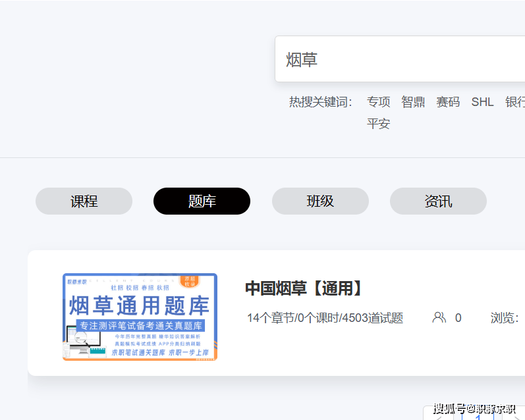Open the 烟草通用题库 thumbnail image
The width and height of the screenshot is (525, 420).
tap(140, 317)
